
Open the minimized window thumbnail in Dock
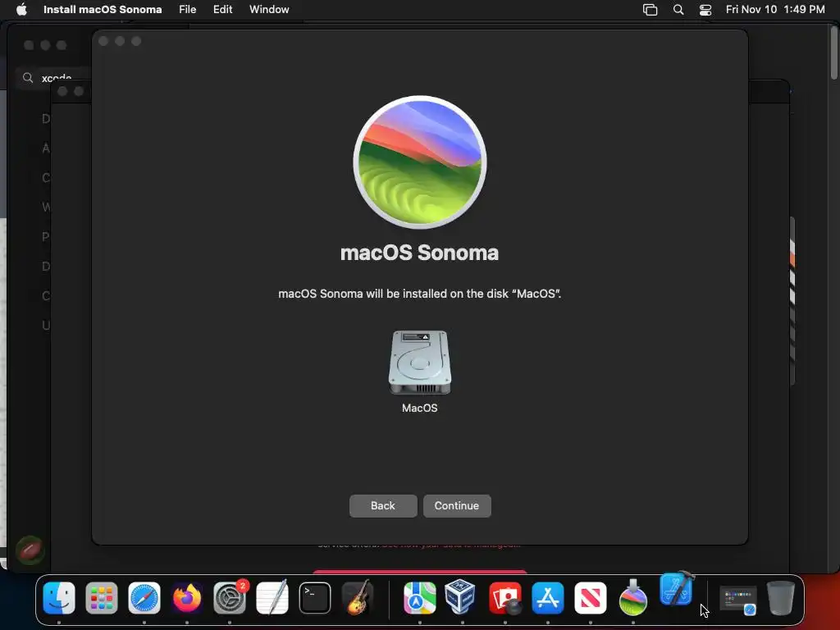pyautogui.click(x=738, y=600)
